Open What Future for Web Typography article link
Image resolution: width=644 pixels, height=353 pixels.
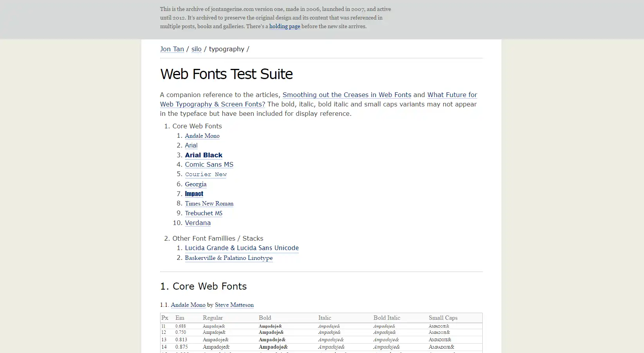452,95
